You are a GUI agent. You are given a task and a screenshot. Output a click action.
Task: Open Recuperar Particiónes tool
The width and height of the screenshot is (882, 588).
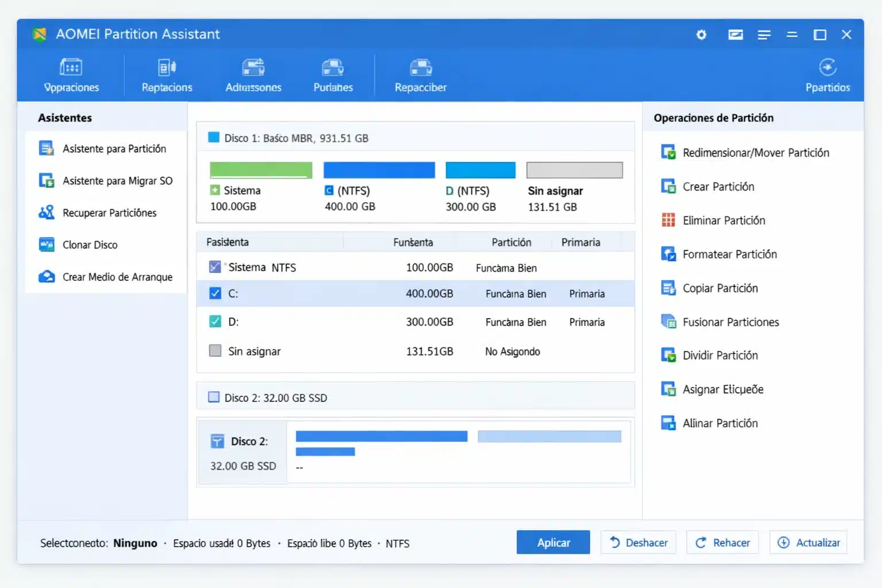click(x=109, y=212)
